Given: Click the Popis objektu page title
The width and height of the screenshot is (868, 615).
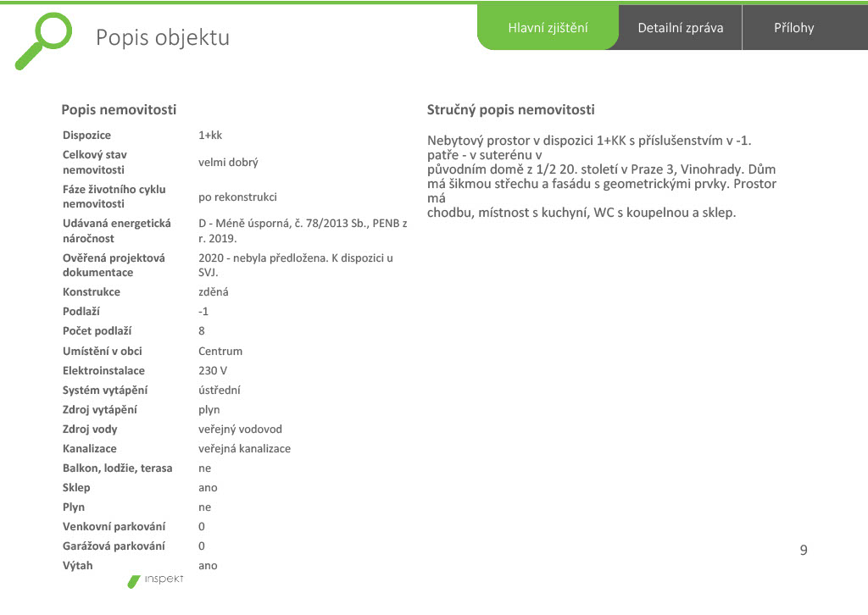Looking at the screenshot, I should pos(163,38).
